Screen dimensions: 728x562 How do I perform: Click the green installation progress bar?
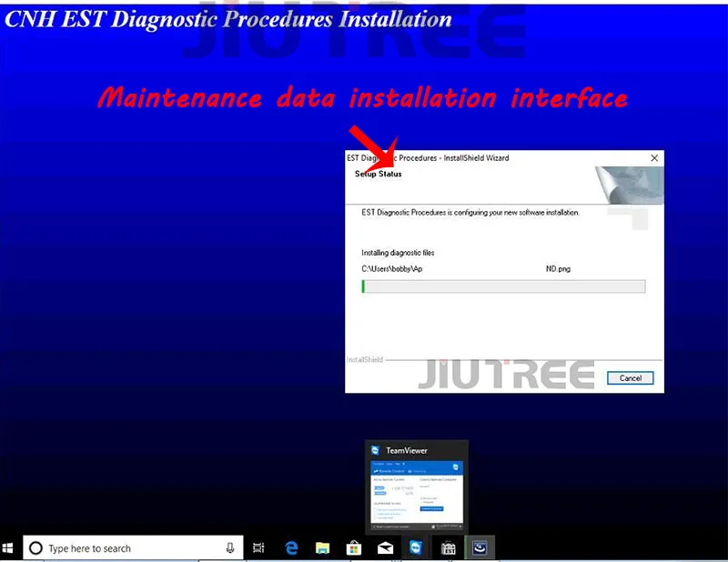coord(503,286)
